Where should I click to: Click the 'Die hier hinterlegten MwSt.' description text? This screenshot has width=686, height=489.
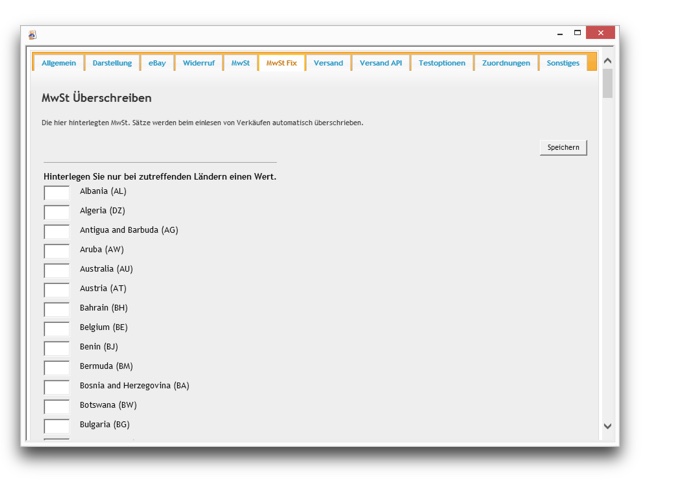(202, 123)
